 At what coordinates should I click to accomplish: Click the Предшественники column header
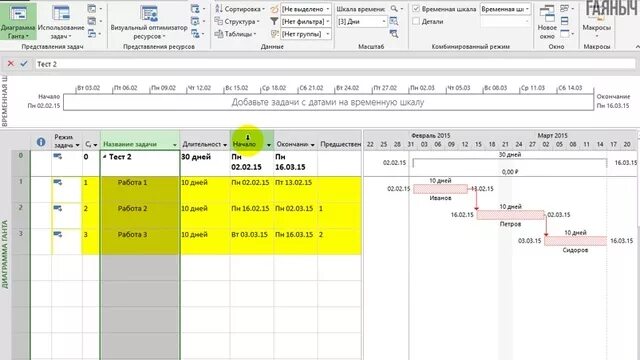pyautogui.click(x=340, y=144)
